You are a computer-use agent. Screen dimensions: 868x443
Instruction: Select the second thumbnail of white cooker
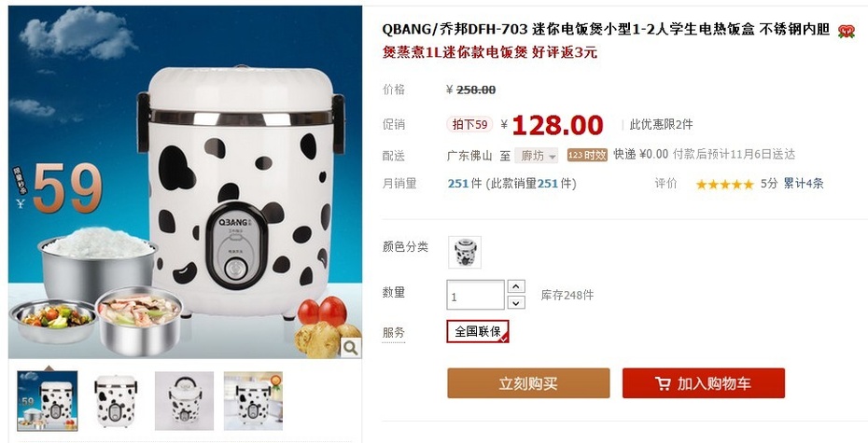pyautogui.click(x=115, y=401)
